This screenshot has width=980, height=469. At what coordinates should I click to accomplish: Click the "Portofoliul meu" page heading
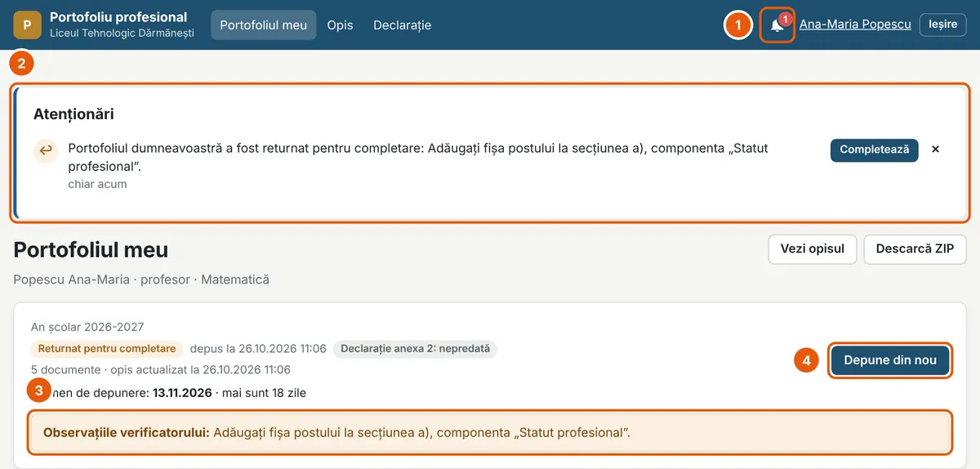[x=91, y=249]
